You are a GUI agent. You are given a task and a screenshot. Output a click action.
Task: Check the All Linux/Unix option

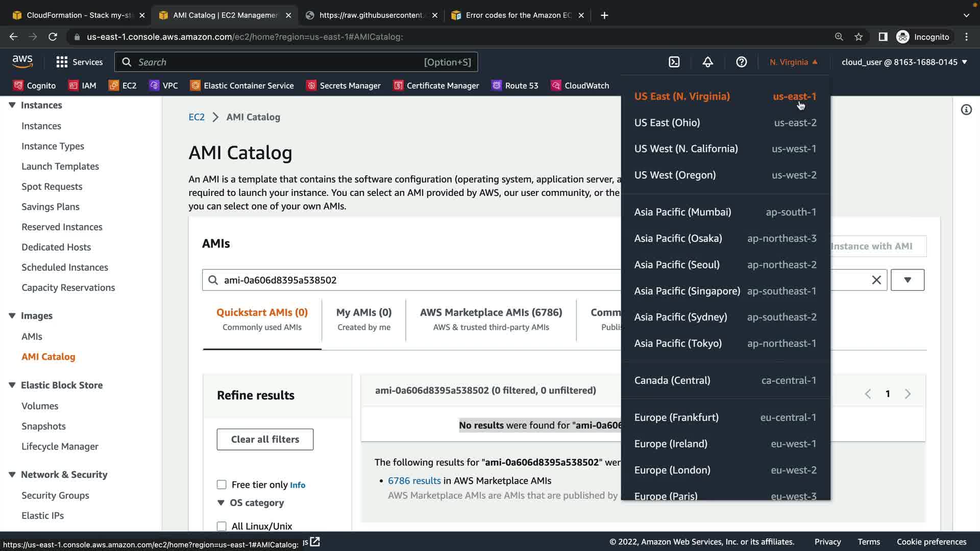222,526
